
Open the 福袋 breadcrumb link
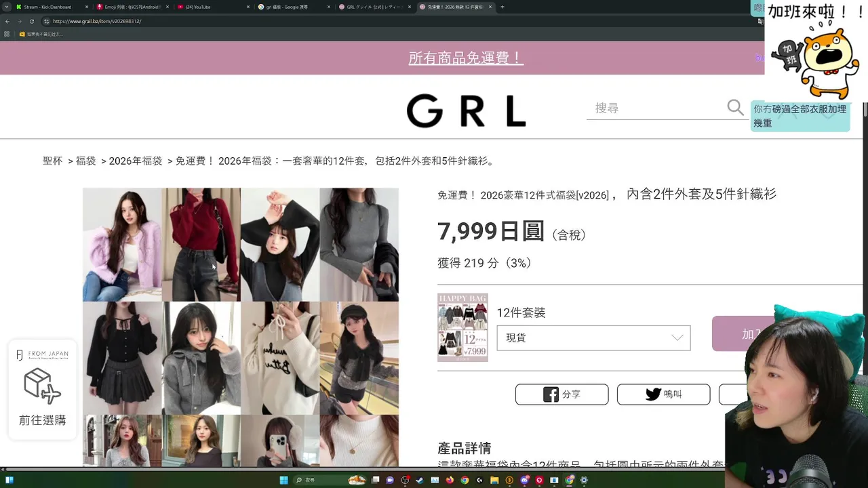pos(85,161)
